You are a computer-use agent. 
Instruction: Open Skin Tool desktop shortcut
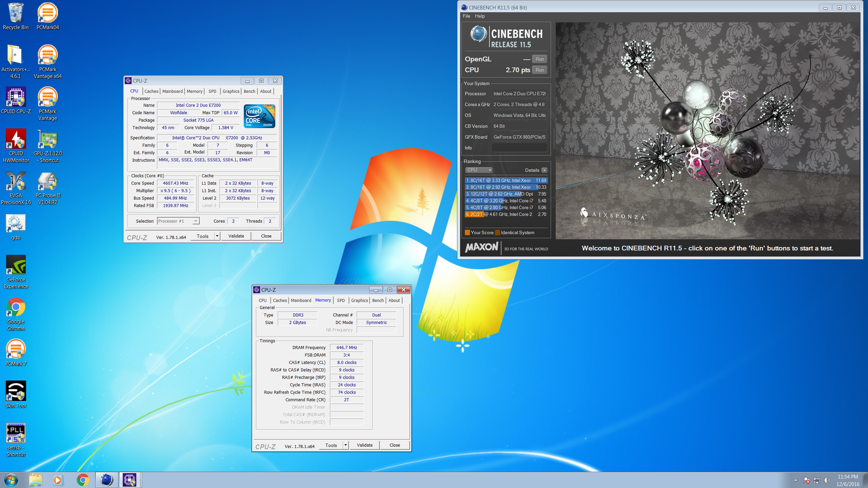click(x=16, y=394)
